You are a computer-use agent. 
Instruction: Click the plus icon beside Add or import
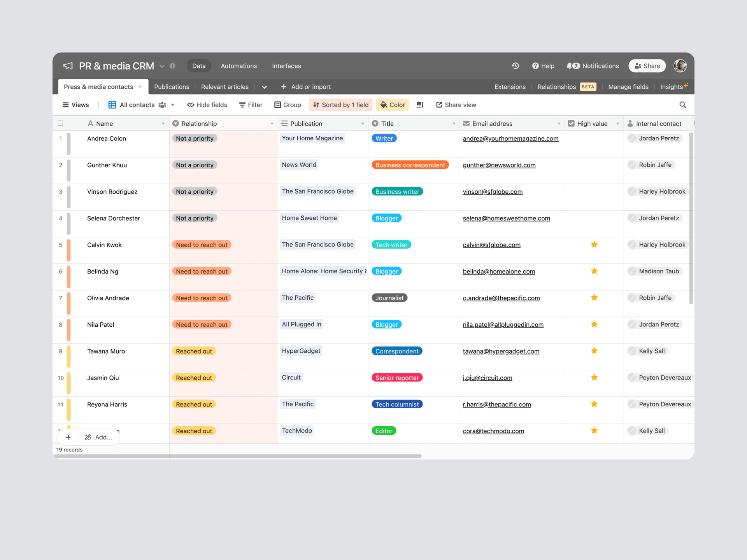(x=284, y=87)
